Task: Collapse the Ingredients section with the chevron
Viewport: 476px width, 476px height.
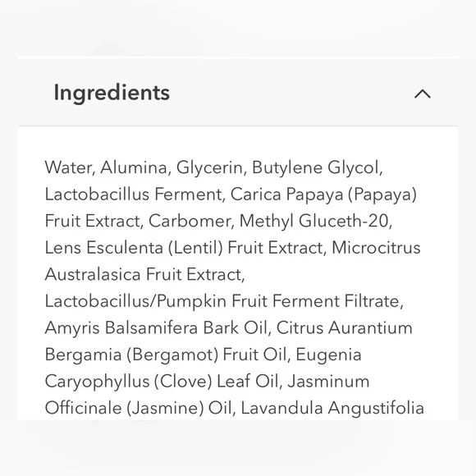Action: point(423,94)
